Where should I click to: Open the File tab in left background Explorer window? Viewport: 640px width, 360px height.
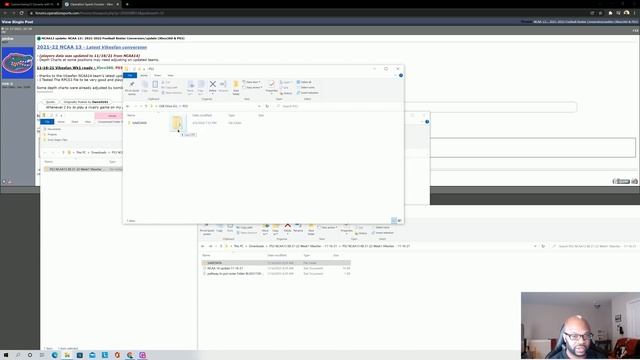47,122
